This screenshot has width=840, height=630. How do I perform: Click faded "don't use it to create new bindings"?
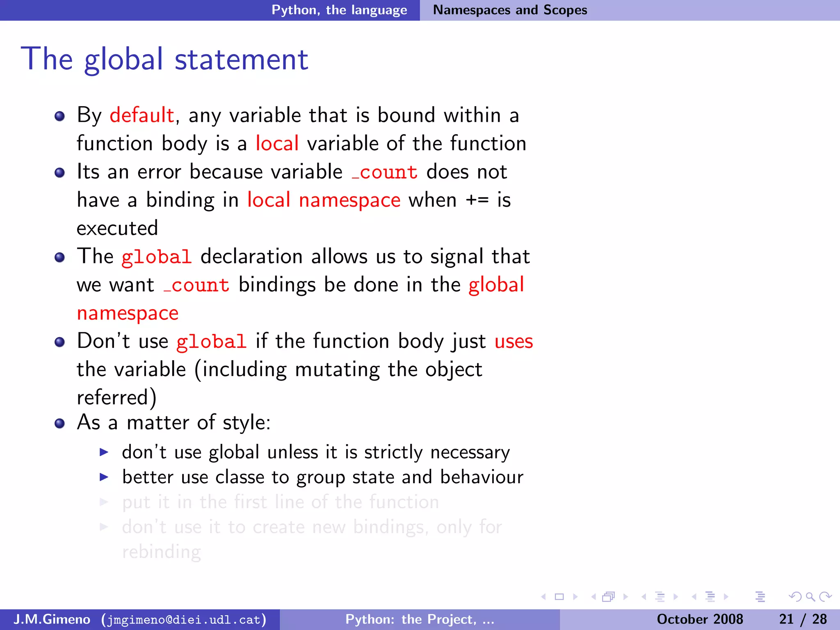coord(274,527)
